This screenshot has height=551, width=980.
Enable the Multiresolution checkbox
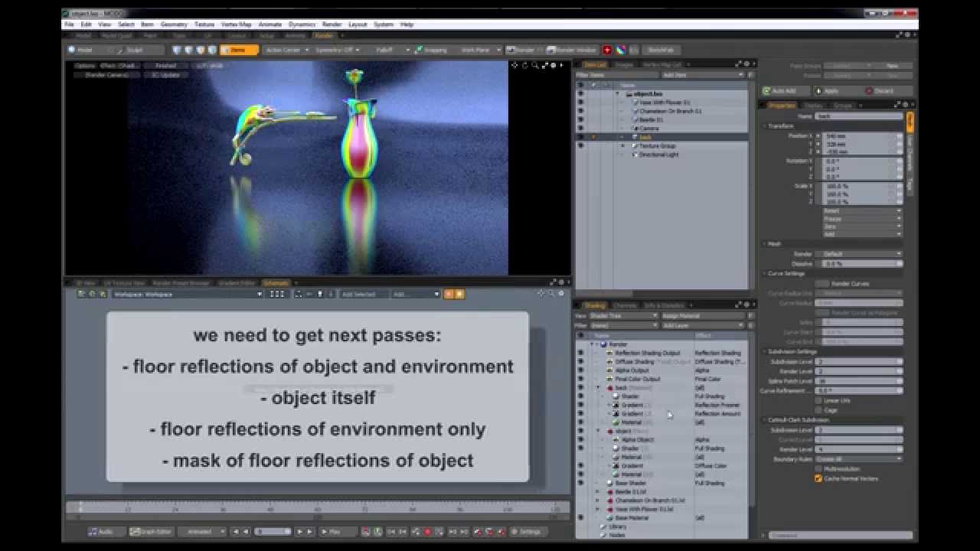[x=818, y=468]
